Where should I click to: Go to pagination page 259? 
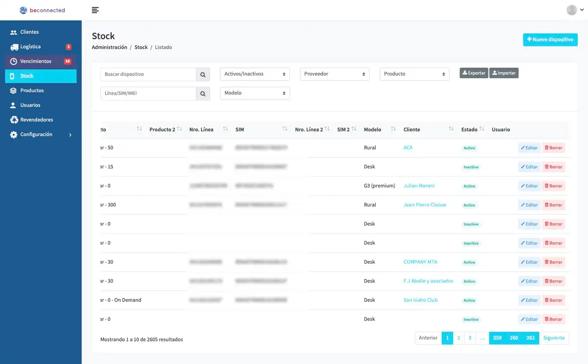tap(498, 338)
